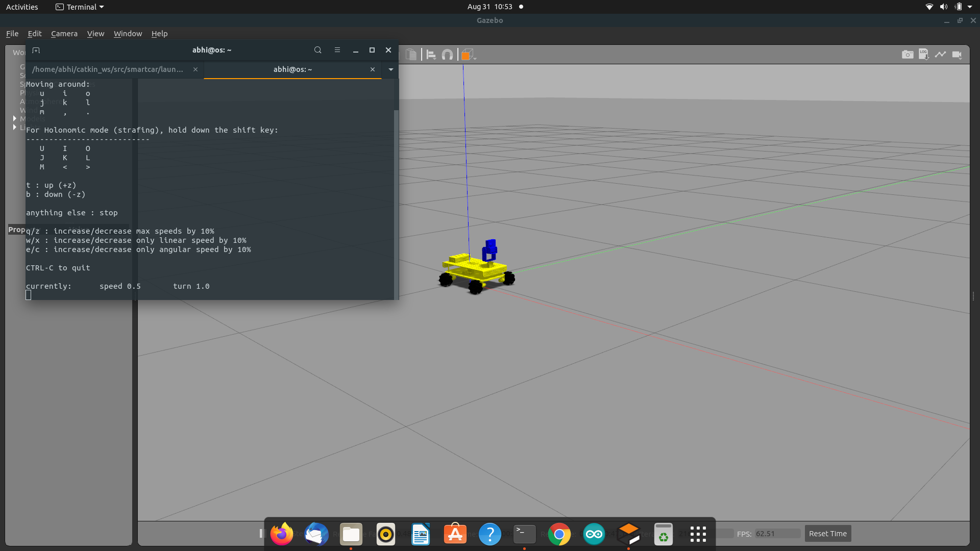
Task: Expand the Models tree item
Action: click(x=15, y=118)
